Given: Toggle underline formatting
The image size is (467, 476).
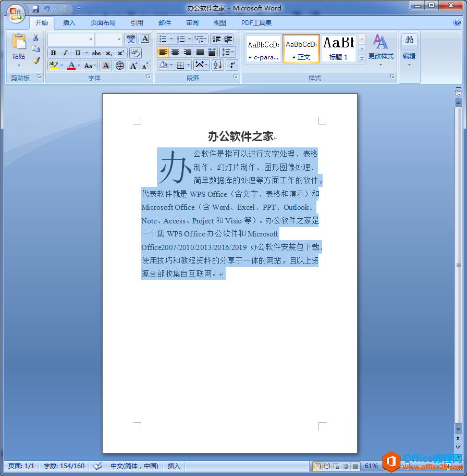Looking at the screenshot, I should pos(78,53).
